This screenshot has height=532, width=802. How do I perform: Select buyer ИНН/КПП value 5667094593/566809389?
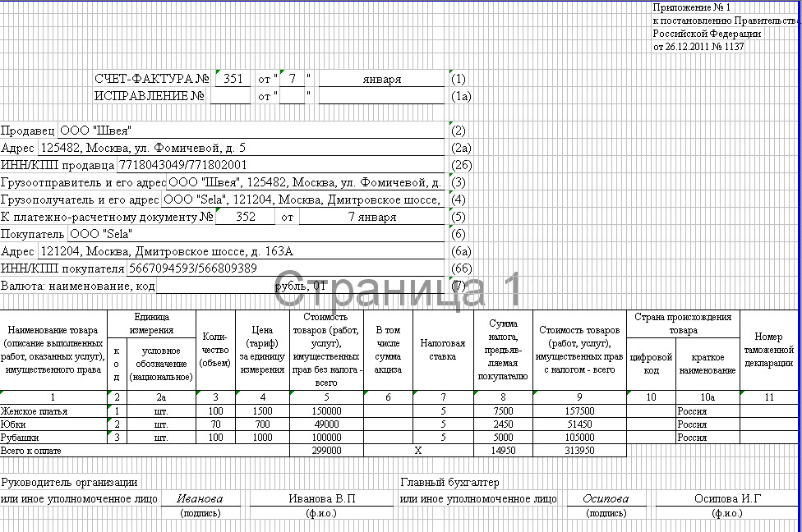coord(285,268)
